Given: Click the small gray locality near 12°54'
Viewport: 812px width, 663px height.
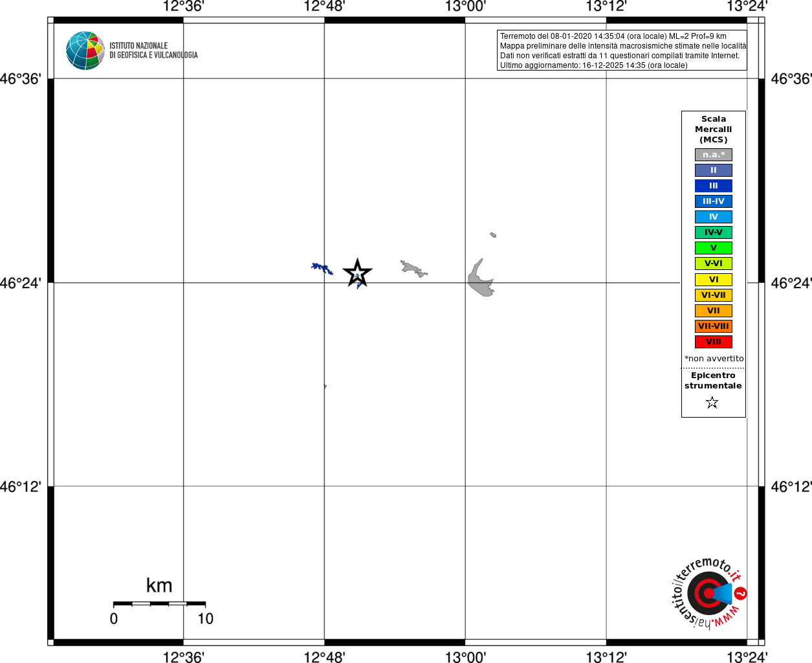Looking at the screenshot, I should point(413,269).
